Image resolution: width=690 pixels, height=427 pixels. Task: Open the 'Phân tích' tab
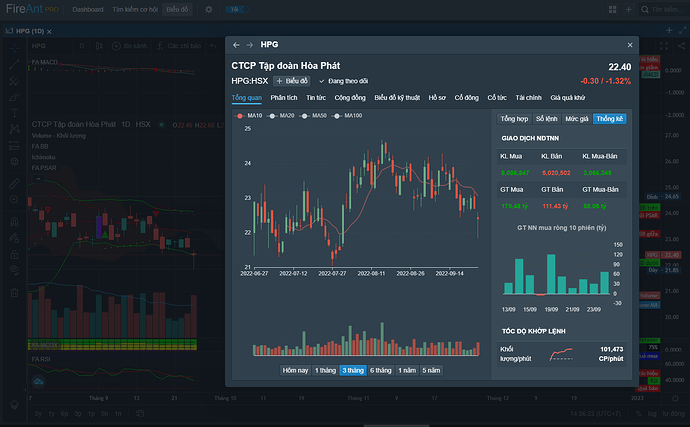[284, 98]
